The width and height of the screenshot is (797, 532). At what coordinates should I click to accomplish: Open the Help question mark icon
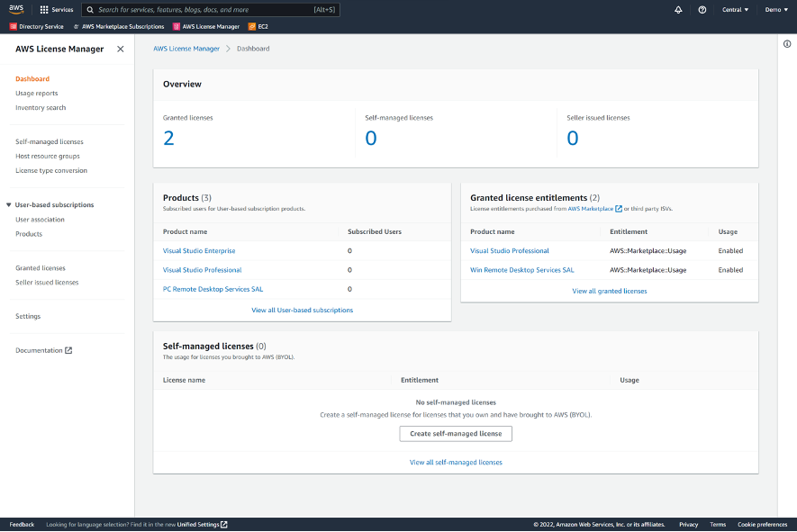pos(703,10)
